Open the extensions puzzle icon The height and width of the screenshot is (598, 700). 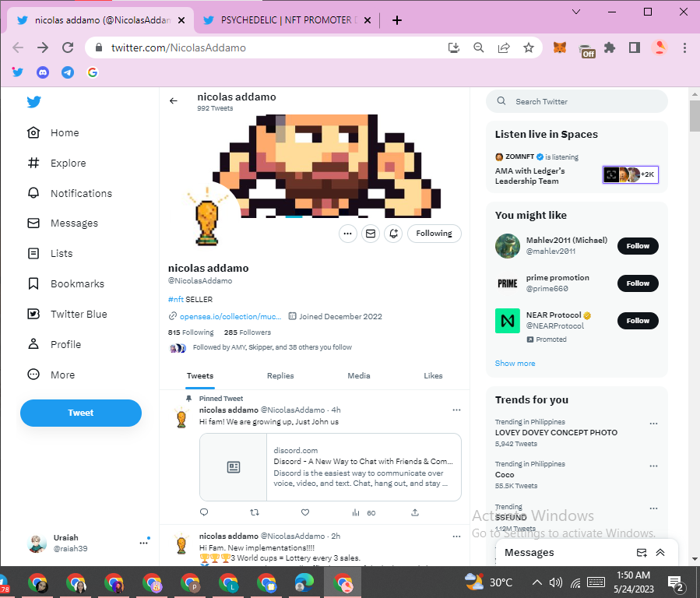pyautogui.click(x=610, y=47)
